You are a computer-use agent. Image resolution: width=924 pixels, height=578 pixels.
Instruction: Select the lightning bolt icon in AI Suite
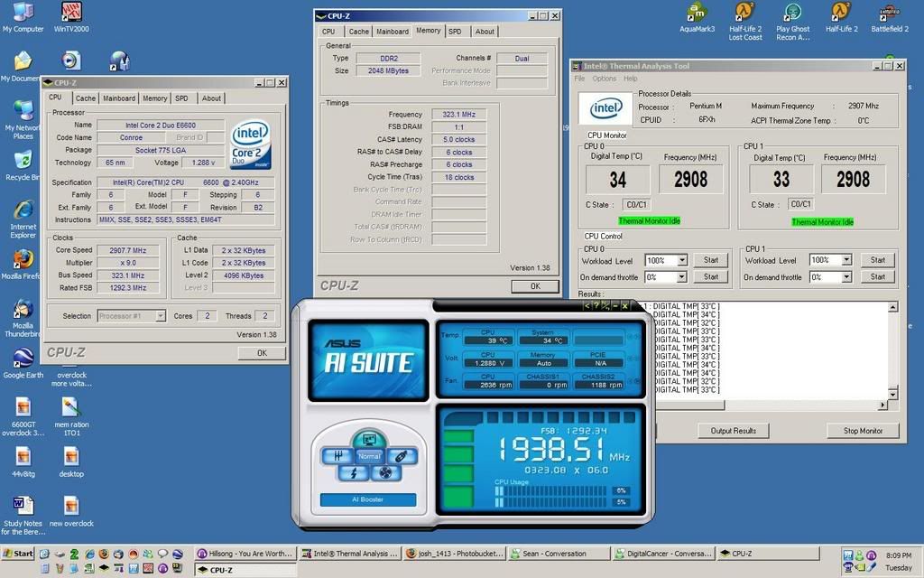354,473
